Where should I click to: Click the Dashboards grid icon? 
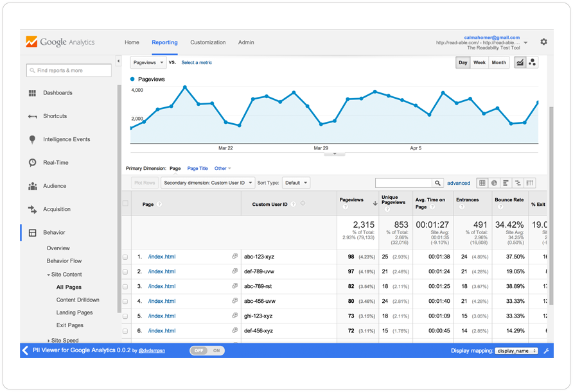click(33, 93)
